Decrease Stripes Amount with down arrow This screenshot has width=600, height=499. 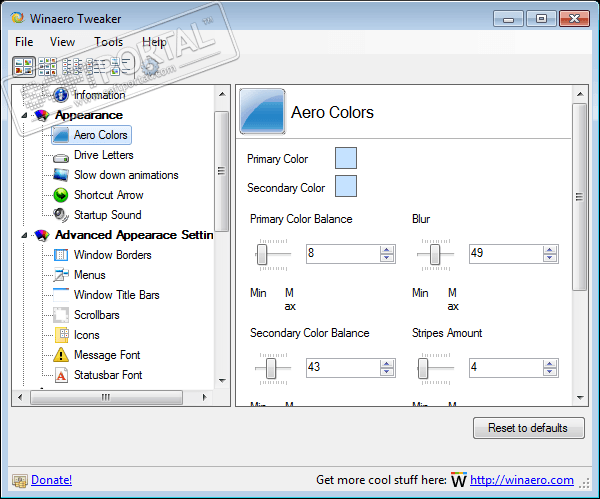[549, 372]
